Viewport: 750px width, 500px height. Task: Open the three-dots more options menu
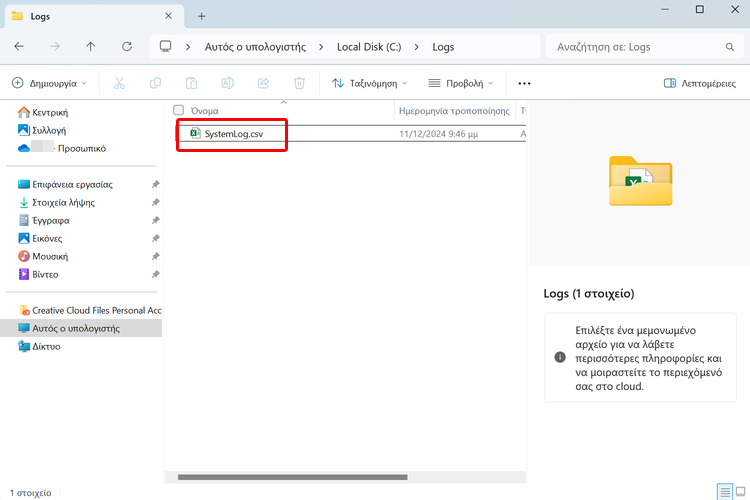pos(524,84)
